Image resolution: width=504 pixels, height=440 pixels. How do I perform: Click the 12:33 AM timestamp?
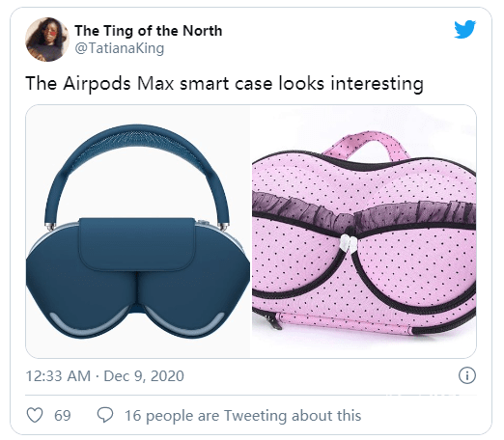click(58, 376)
